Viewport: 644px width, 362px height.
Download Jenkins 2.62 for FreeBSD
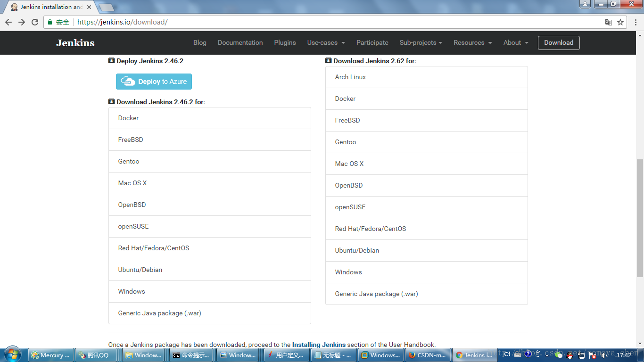point(427,121)
